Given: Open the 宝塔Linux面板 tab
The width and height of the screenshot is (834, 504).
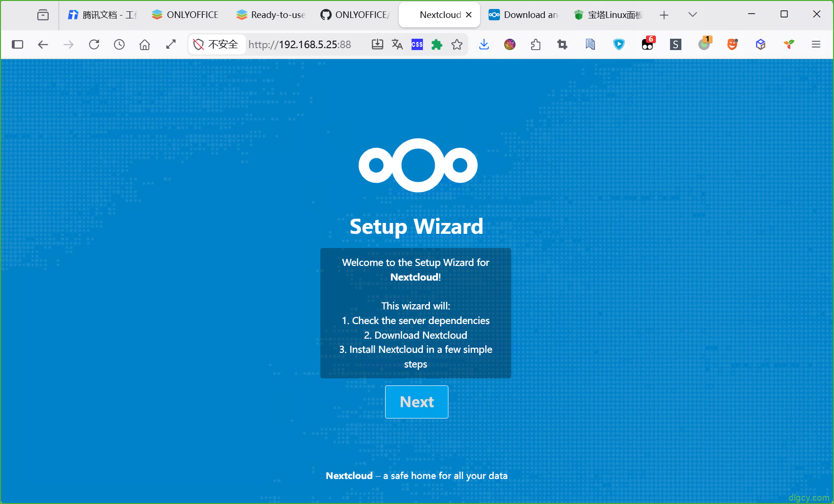Looking at the screenshot, I should (608, 15).
